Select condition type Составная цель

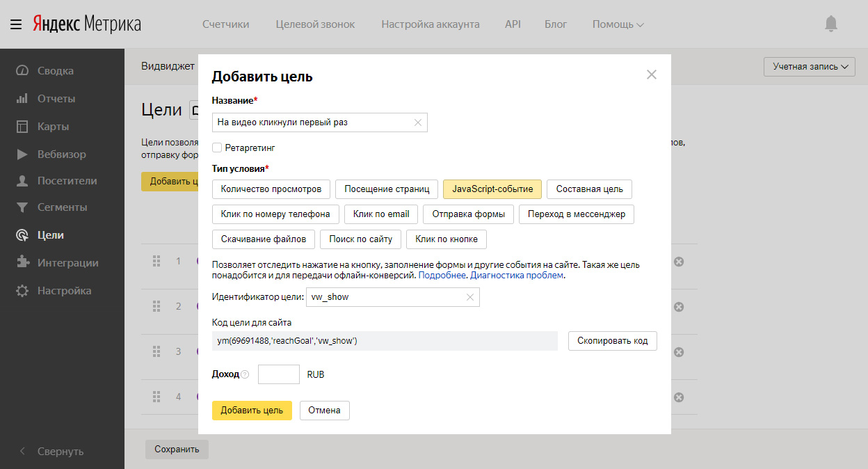pos(590,189)
